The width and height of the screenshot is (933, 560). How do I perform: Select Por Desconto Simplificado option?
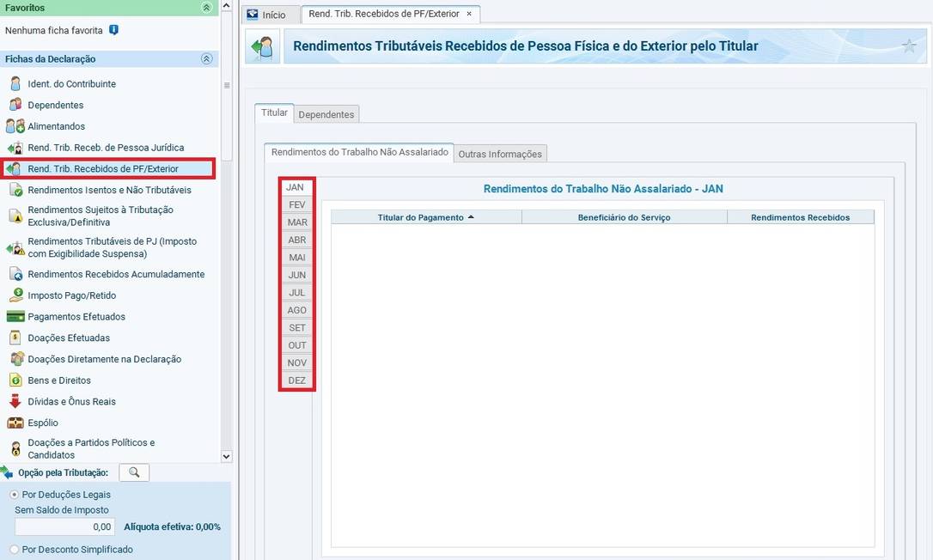pos(15,550)
